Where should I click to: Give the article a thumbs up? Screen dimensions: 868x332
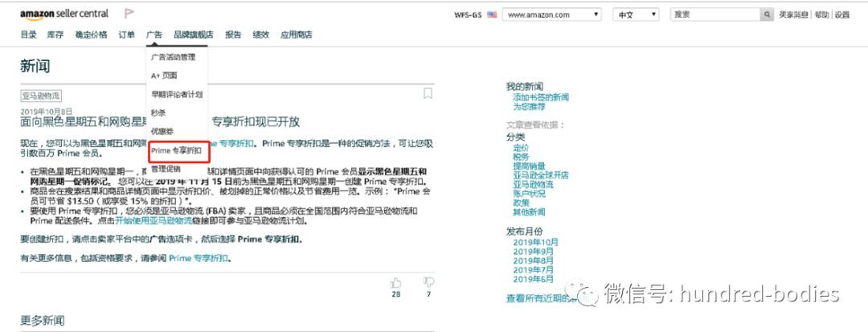click(x=395, y=283)
